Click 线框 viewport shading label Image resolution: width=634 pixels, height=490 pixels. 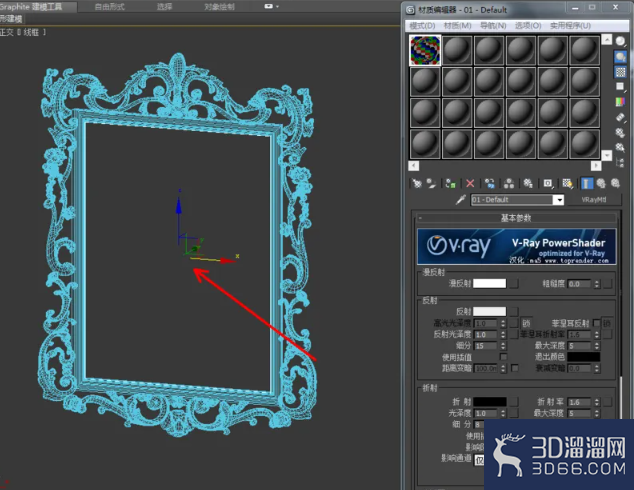pos(31,32)
